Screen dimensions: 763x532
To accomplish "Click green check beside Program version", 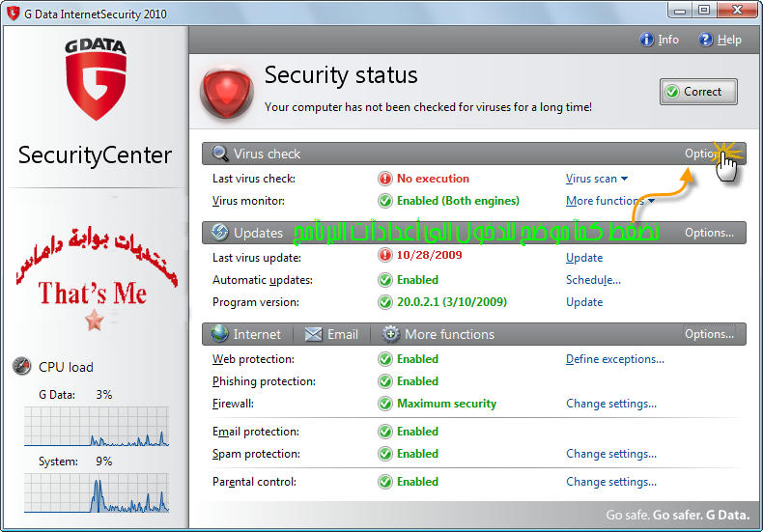I will point(385,302).
